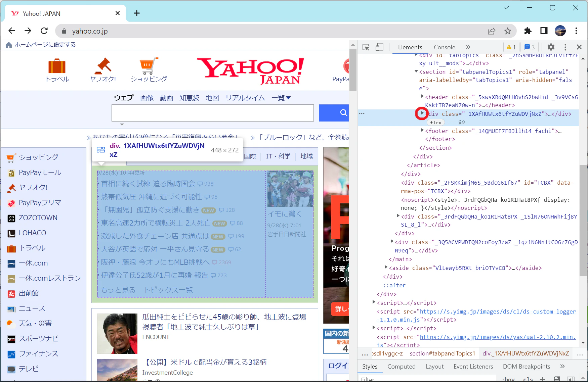The width and height of the screenshot is (588, 382).
Task: Open 天気・災害 in the left sidebar
Action: (35, 324)
